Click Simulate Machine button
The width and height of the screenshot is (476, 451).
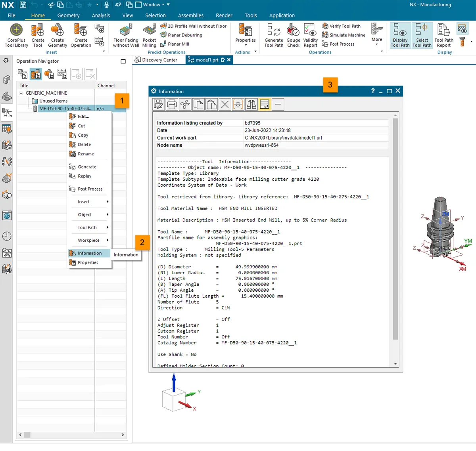click(343, 35)
